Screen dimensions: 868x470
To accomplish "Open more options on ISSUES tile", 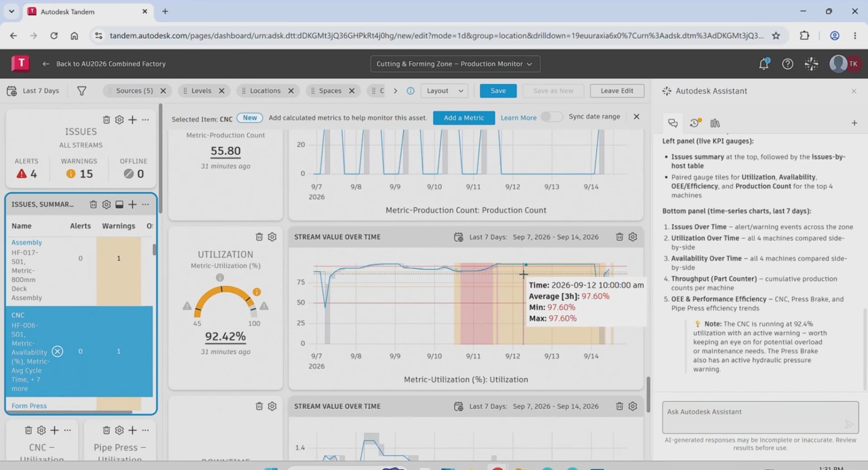I will (145, 120).
